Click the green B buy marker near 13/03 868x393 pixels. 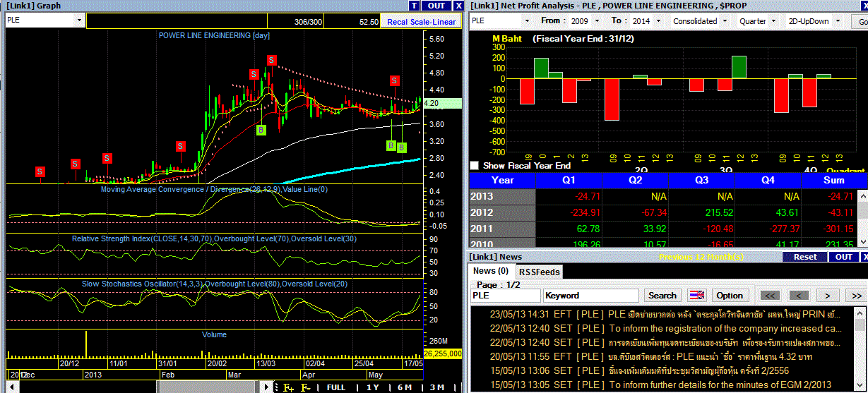261,130
